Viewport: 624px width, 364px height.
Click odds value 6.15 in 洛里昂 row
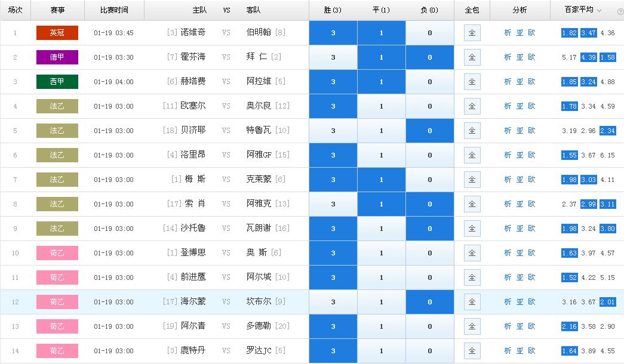tap(608, 155)
